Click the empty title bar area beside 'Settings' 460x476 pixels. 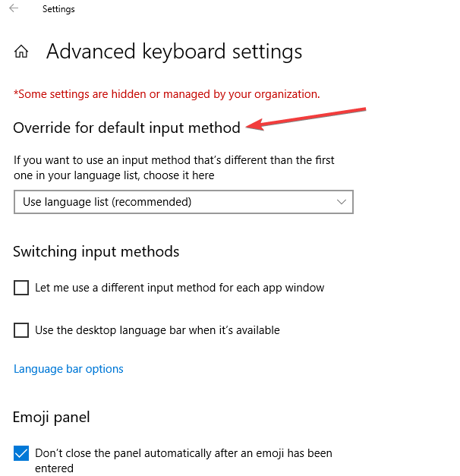(x=266, y=10)
